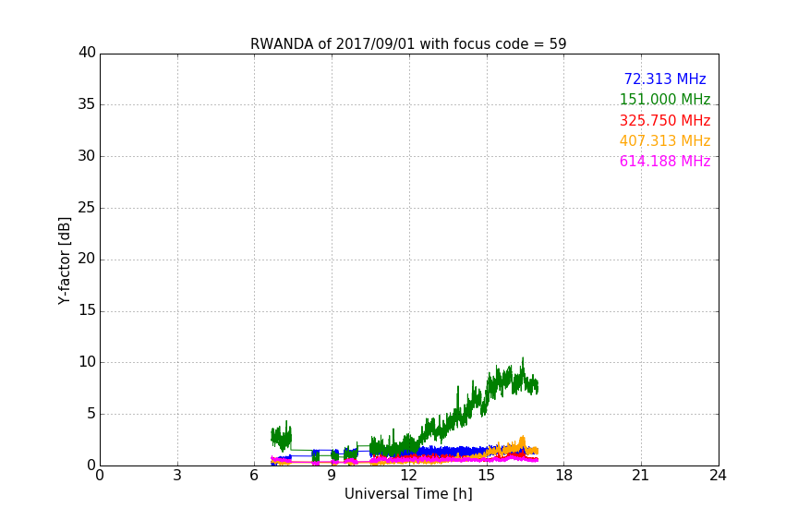Click the y-axis tick label 5
798x532 pixels.
pos(91,414)
